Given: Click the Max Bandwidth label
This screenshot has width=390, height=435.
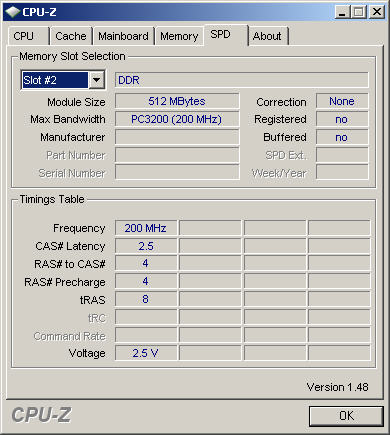Looking at the screenshot, I should click(68, 119).
